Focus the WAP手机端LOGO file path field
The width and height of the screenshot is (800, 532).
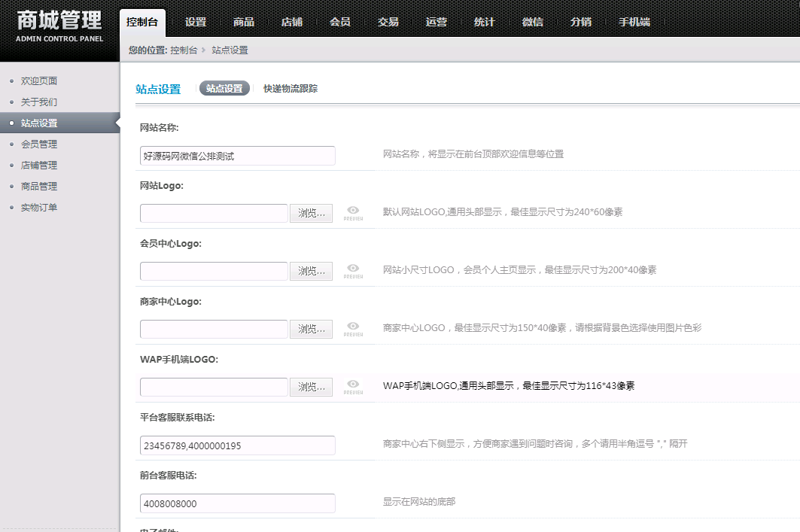tap(214, 387)
